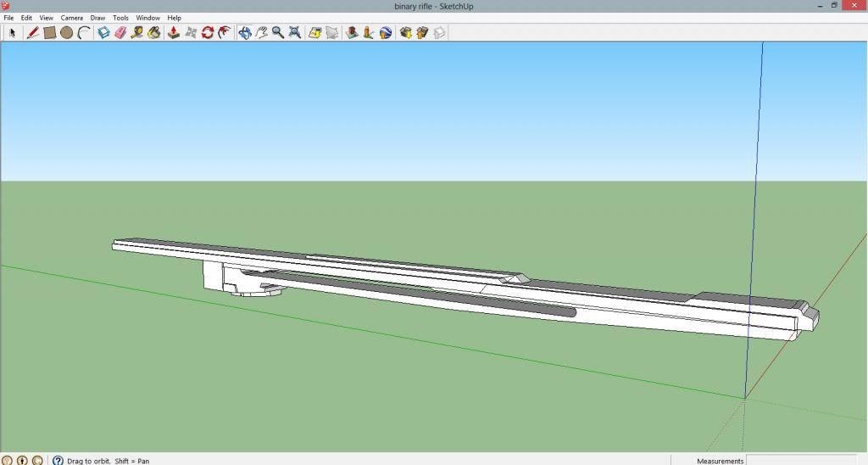Click the Toggle Terrain icon
The image size is (868, 465).
[x=331, y=33]
